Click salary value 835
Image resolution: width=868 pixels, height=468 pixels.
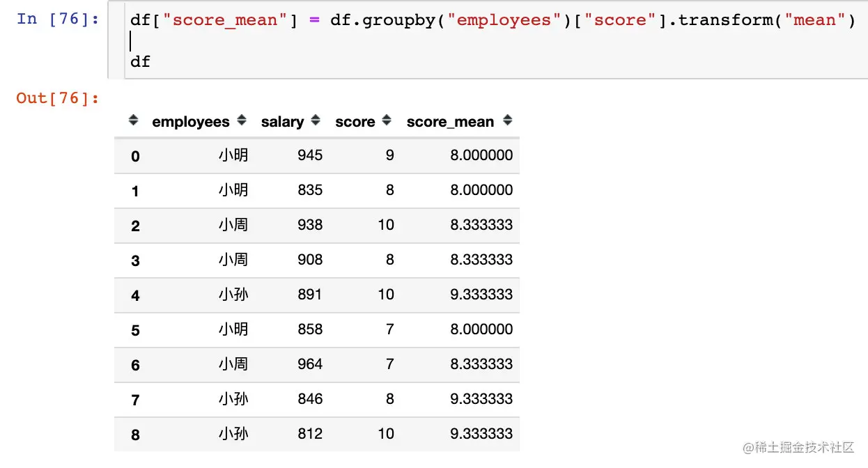[x=310, y=190]
